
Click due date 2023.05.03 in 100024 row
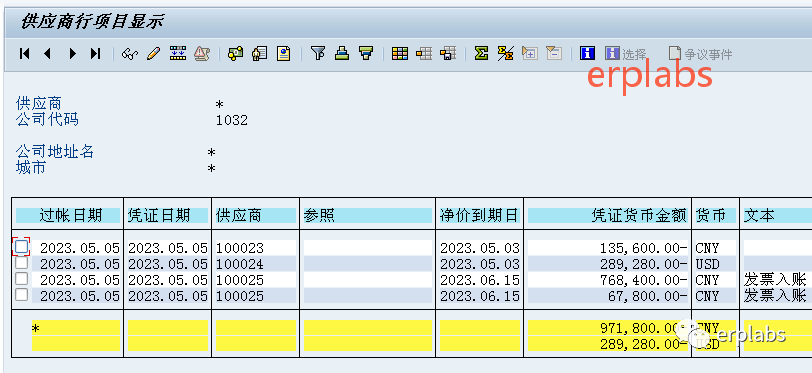(x=479, y=264)
